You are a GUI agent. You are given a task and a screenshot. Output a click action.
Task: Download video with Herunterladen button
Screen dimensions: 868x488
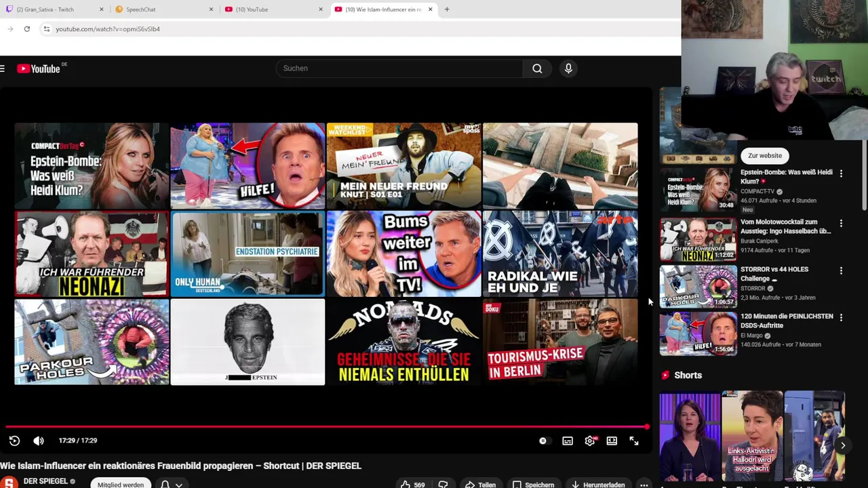tap(598, 485)
